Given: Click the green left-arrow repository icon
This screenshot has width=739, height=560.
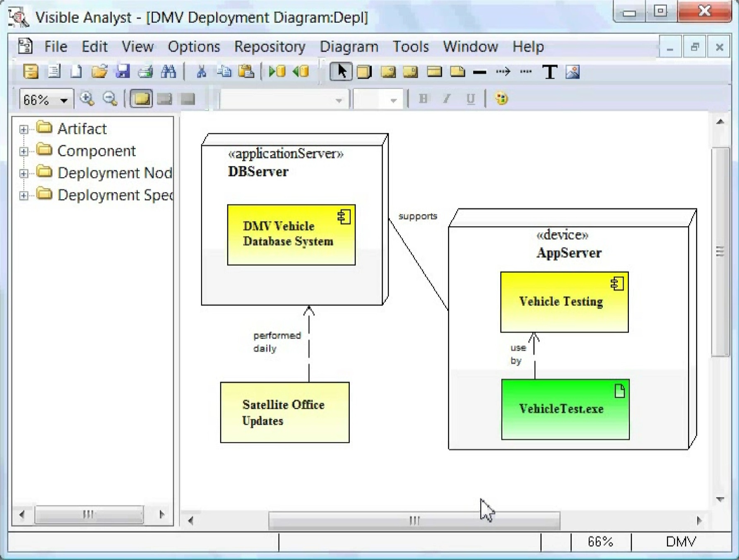Looking at the screenshot, I should click(x=301, y=72).
